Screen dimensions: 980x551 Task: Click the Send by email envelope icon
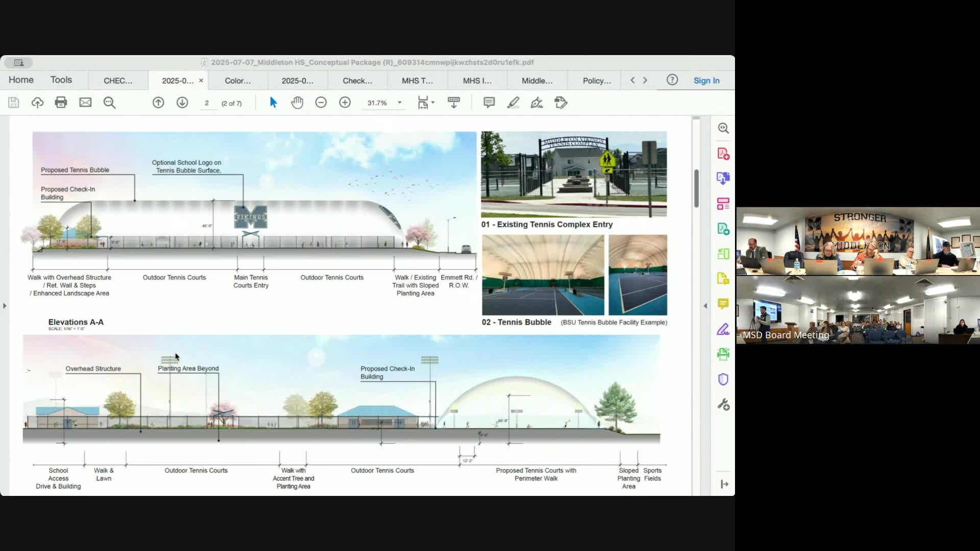[85, 103]
